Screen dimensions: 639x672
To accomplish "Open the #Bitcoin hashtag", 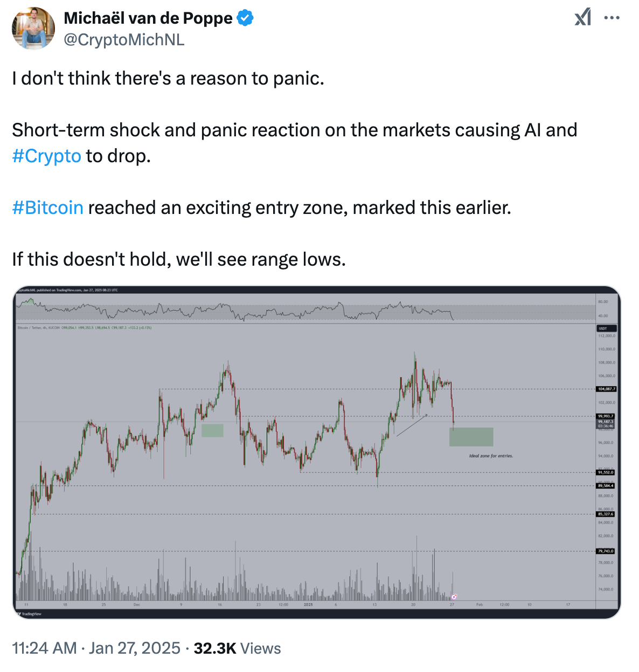I will [x=48, y=207].
